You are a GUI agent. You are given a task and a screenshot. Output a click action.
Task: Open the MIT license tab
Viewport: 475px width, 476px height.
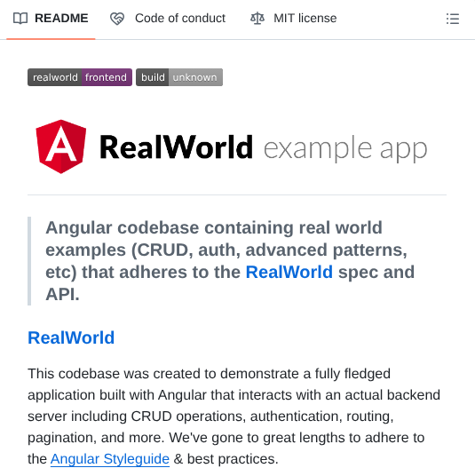tap(293, 19)
